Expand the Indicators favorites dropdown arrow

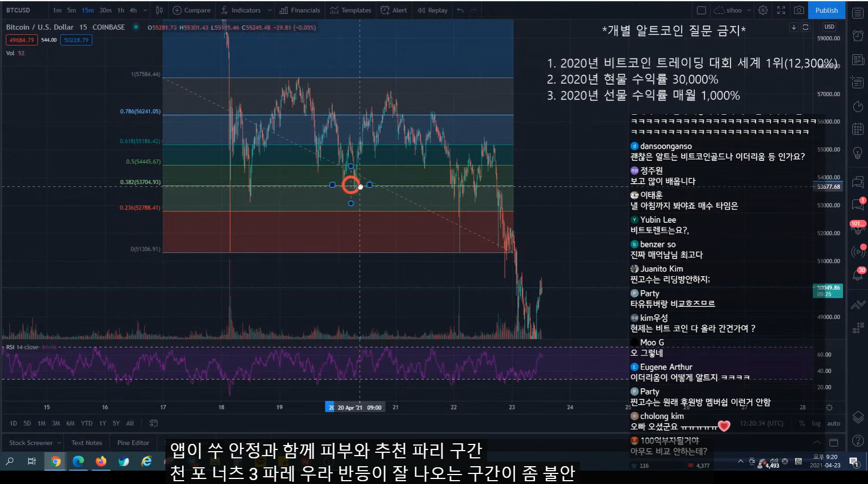269,10
